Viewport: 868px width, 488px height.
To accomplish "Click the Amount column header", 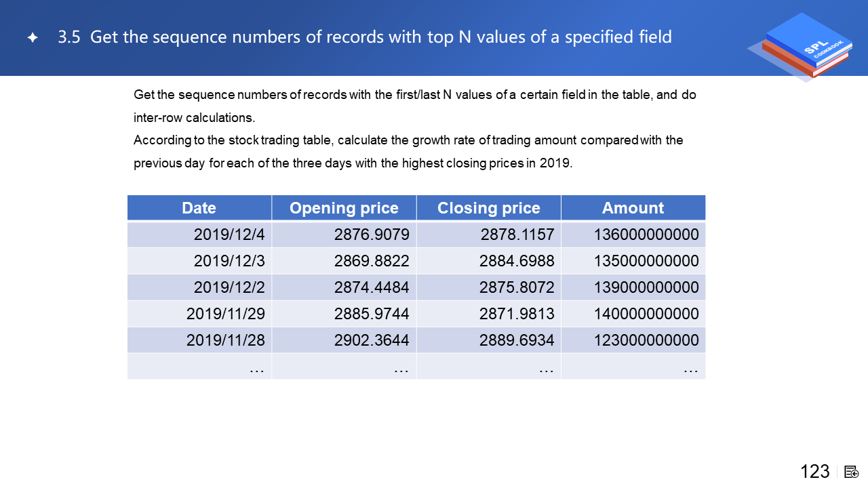I will point(633,208).
